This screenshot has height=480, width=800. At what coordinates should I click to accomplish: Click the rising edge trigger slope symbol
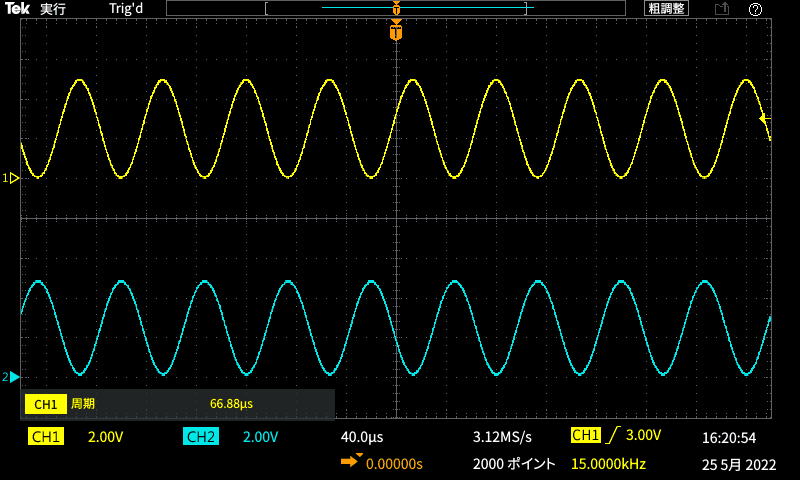tap(612, 436)
